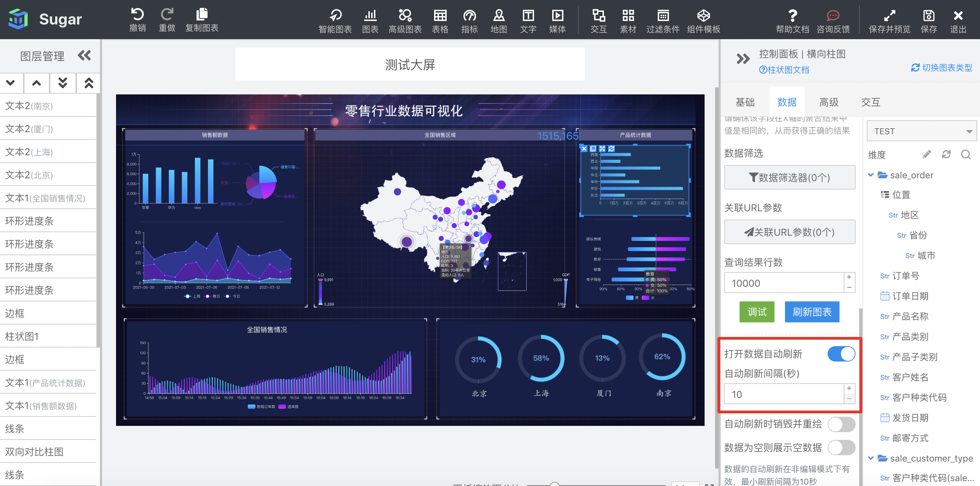Select 双向对比柱图 layer
980x486 pixels.
point(48,452)
